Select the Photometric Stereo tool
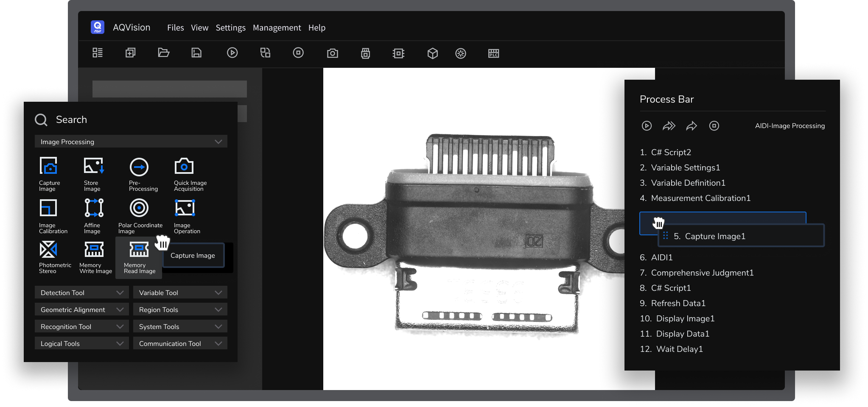The width and height of the screenshot is (868, 407). [x=48, y=250]
